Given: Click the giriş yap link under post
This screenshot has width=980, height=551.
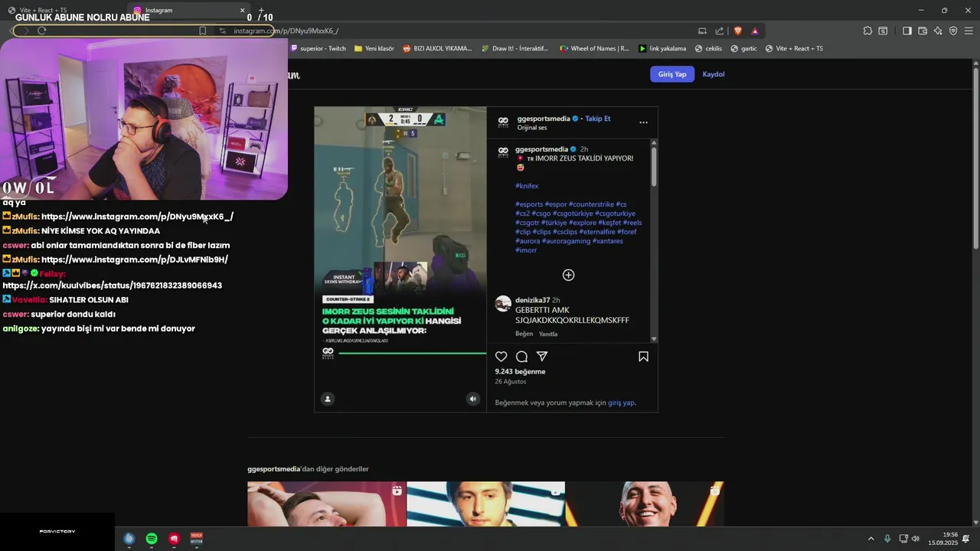Looking at the screenshot, I should (x=621, y=403).
